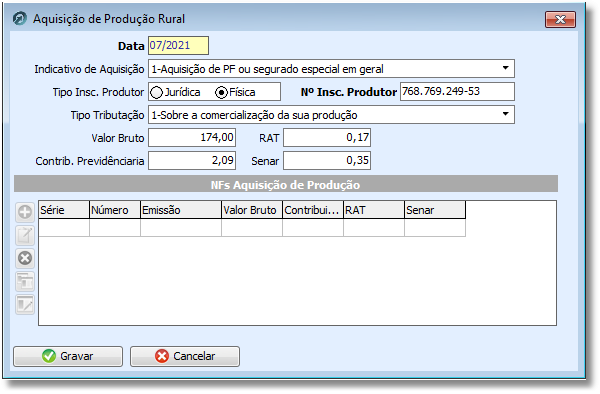Viewport: 600px width, 394px height.
Task: Click the RAT column header in grid
Action: point(374,210)
